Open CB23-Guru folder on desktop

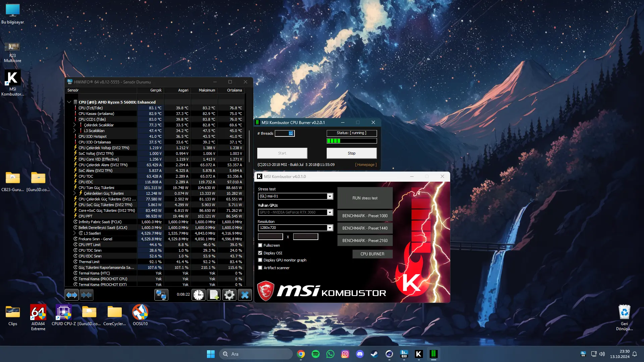point(13,181)
